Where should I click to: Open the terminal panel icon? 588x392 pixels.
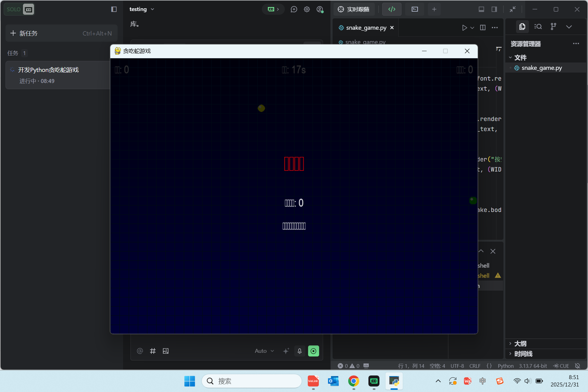[415, 9]
